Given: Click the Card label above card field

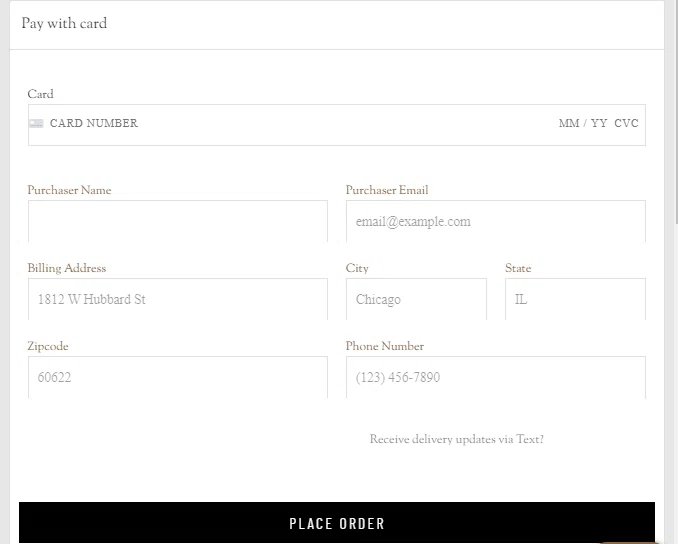Looking at the screenshot, I should tap(40, 94).
